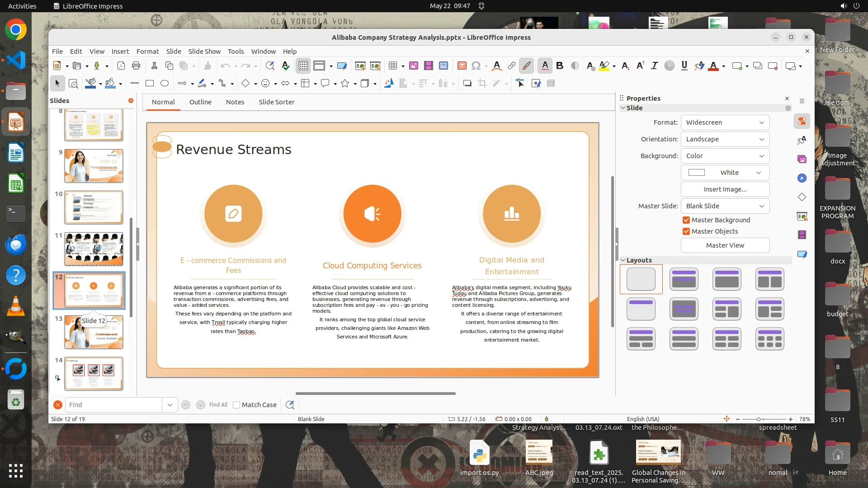Image resolution: width=868 pixels, height=488 pixels.
Task: Click the Master View button
Action: (x=725, y=245)
